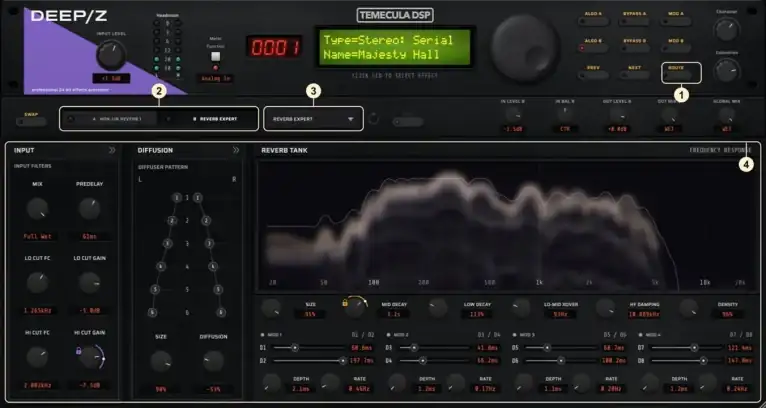Select right diffuser node 4

click(213, 266)
